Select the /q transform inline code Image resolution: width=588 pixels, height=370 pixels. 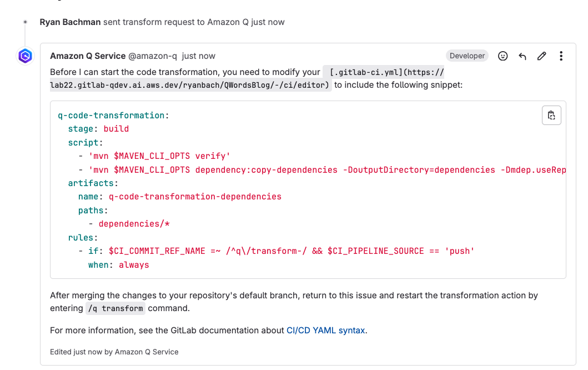115,308
